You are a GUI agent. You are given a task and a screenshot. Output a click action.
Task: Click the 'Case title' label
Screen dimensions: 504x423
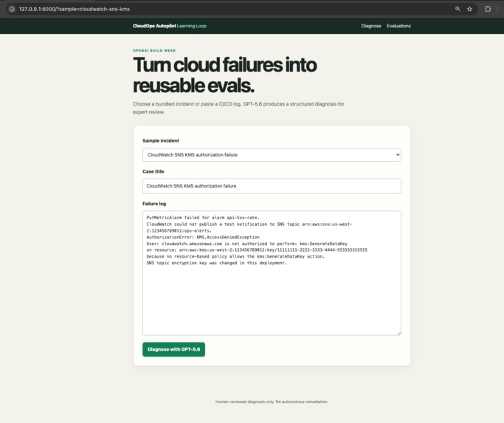point(153,171)
